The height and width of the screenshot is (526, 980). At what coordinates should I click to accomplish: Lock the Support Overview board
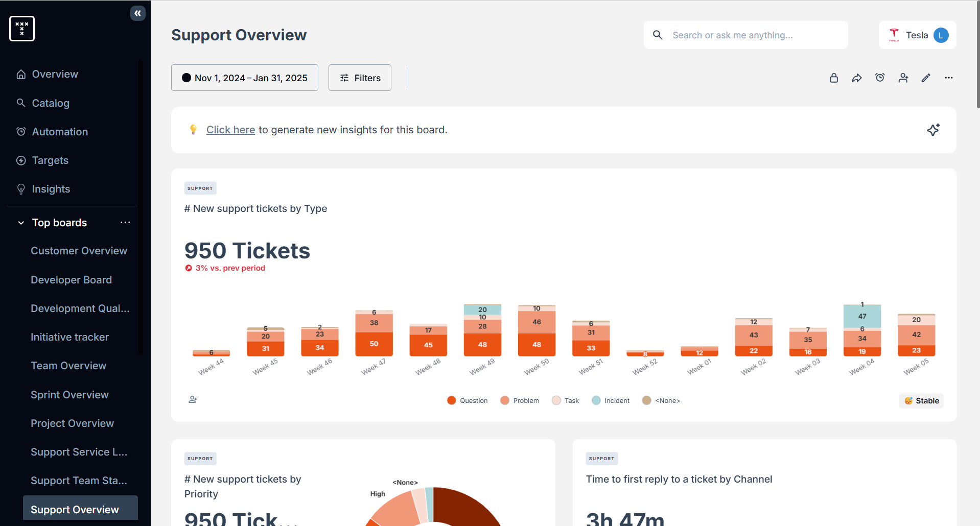pyautogui.click(x=834, y=78)
